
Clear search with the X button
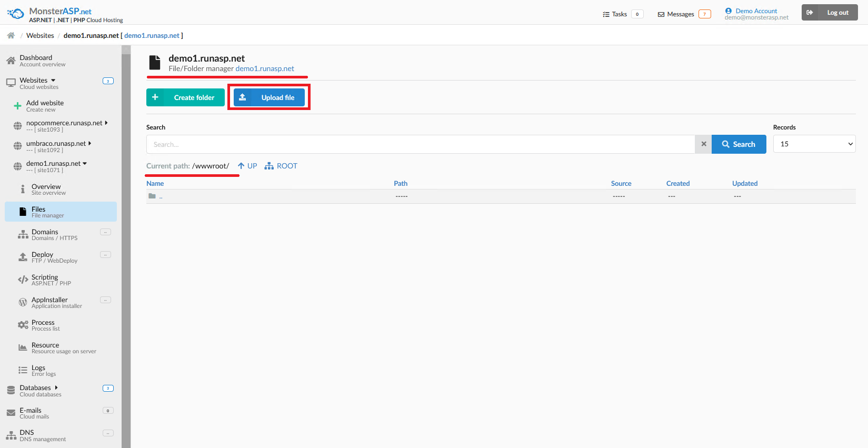704,144
